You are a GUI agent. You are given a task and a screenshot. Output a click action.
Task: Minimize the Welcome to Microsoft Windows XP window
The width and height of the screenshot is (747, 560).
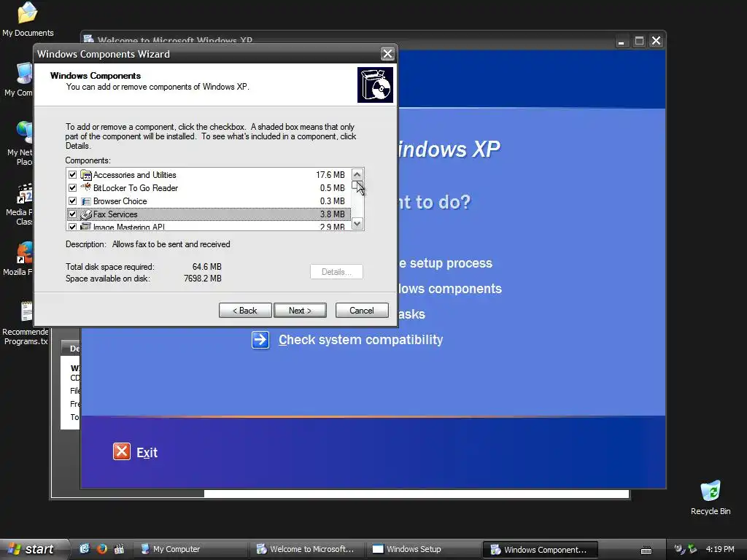pos(621,42)
